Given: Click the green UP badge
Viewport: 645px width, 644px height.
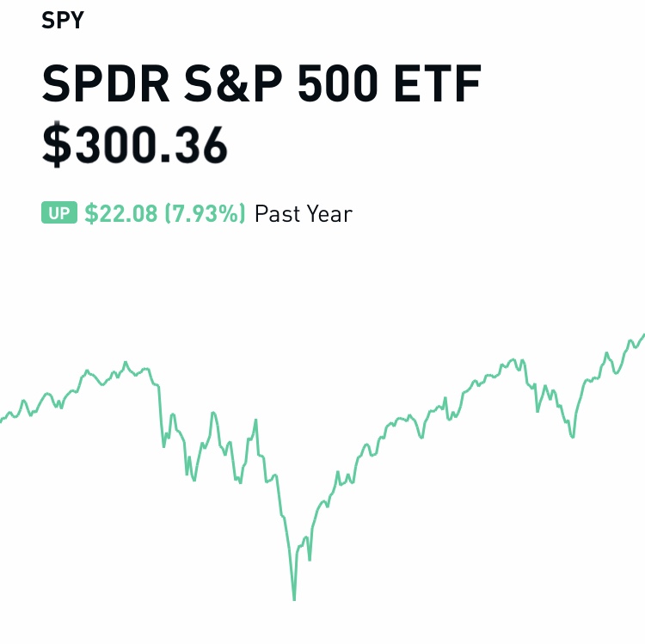Looking at the screenshot, I should click(x=58, y=213).
